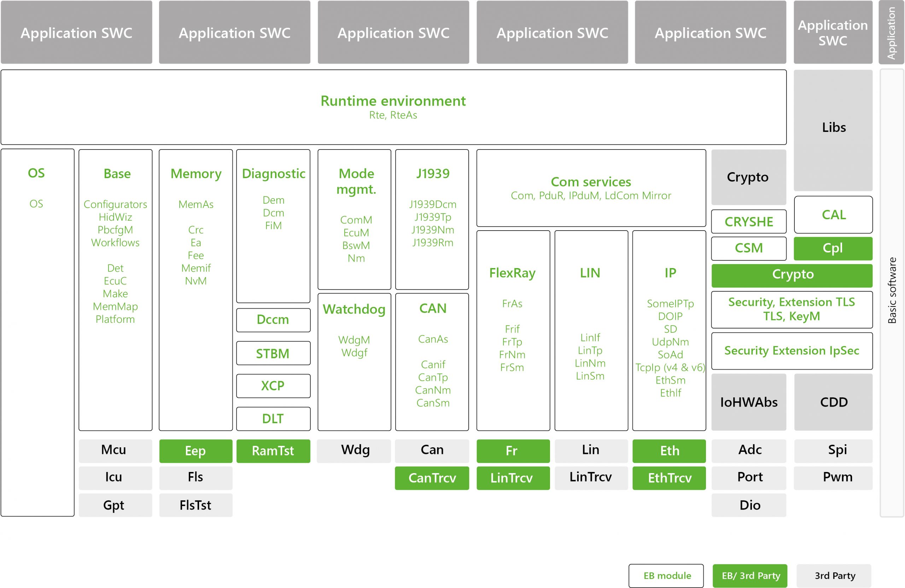Click the NvM entry under Memory

tap(195, 281)
